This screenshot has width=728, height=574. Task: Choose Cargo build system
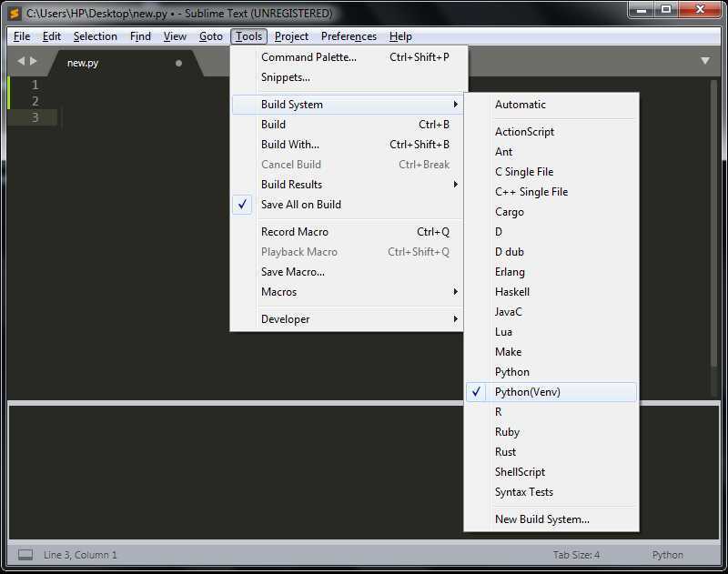pos(551,212)
